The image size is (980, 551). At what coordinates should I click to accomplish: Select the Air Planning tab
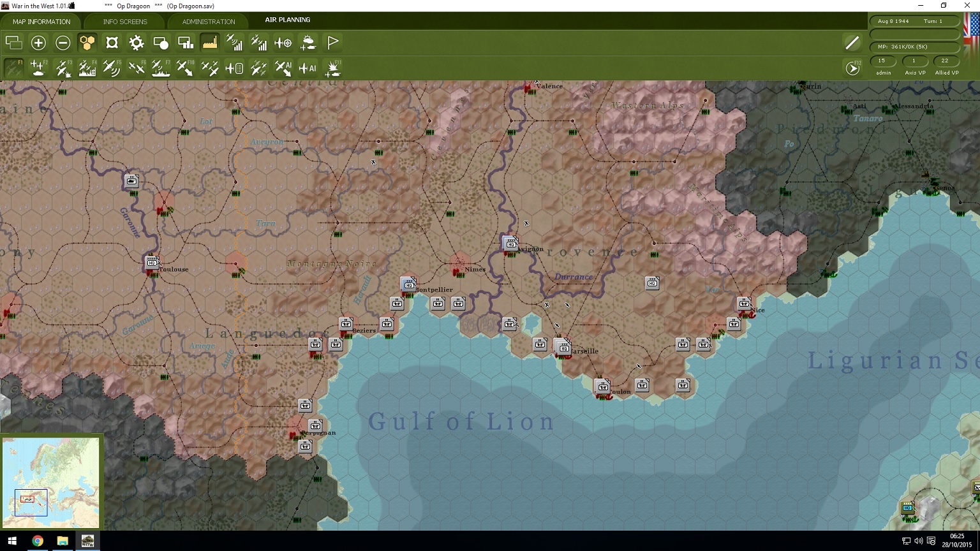[x=288, y=20]
